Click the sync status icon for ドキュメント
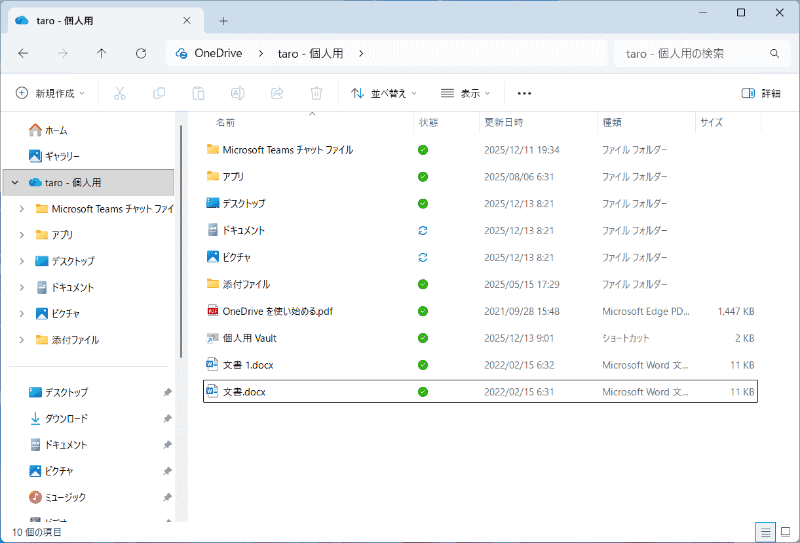The width and height of the screenshot is (800, 543). coord(422,231)
